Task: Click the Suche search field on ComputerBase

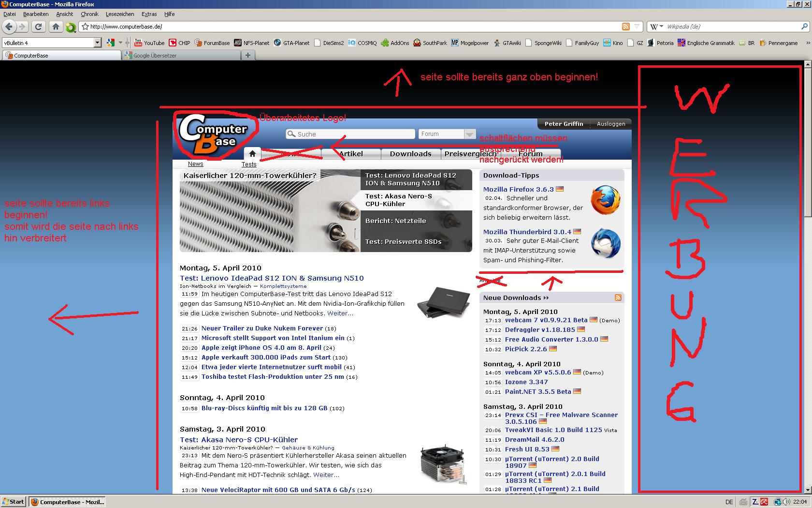Action: (x=350, y=134)
